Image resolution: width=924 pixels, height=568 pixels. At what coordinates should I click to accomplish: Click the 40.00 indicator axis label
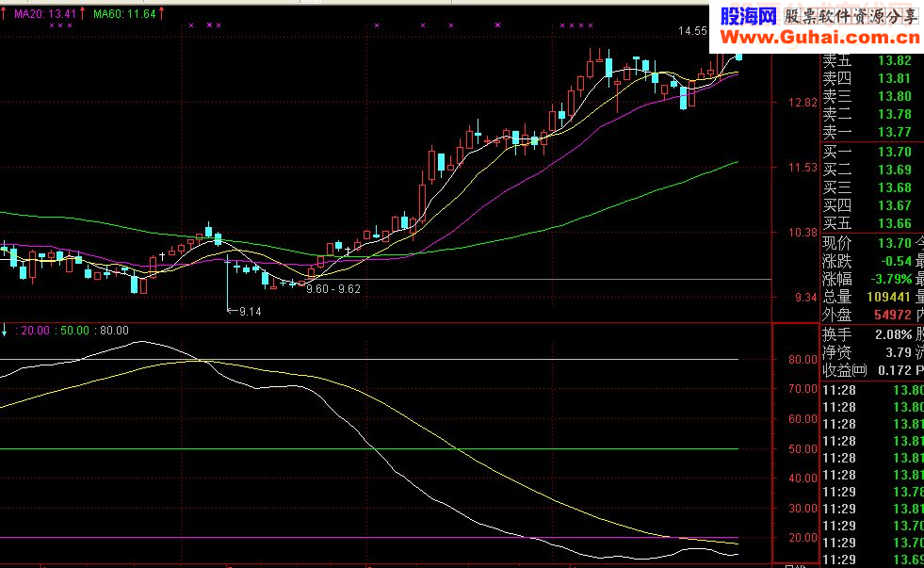803,478
